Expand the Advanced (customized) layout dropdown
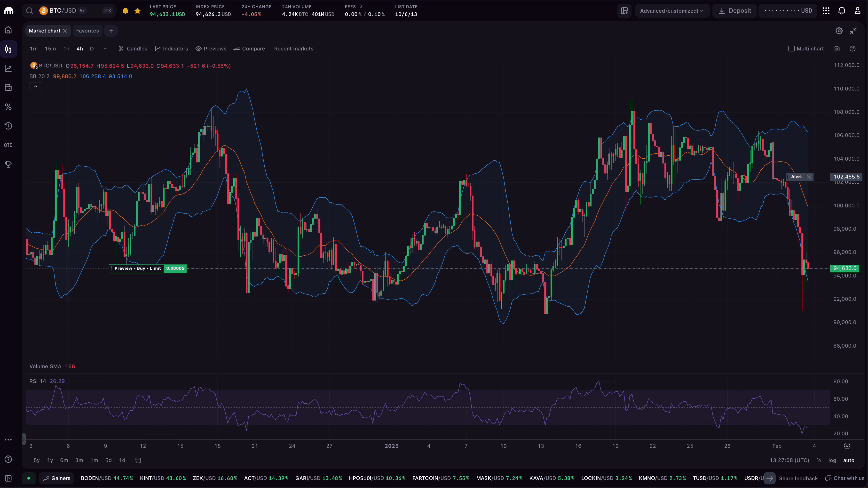The width and height of the screenshot is (868, 488). pos(672,11)
